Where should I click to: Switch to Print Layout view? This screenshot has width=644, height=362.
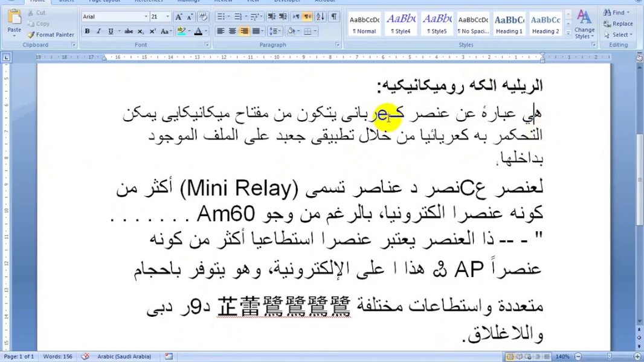coord(510,357)
